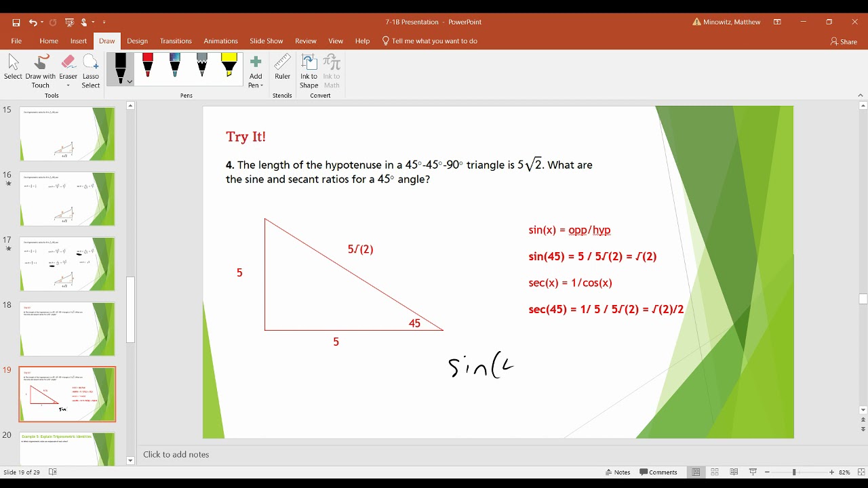Click the Tell me what you want to do box
The height and width of the screenshot is (488, 868).
pyautogui.click(x=430, y=41)
